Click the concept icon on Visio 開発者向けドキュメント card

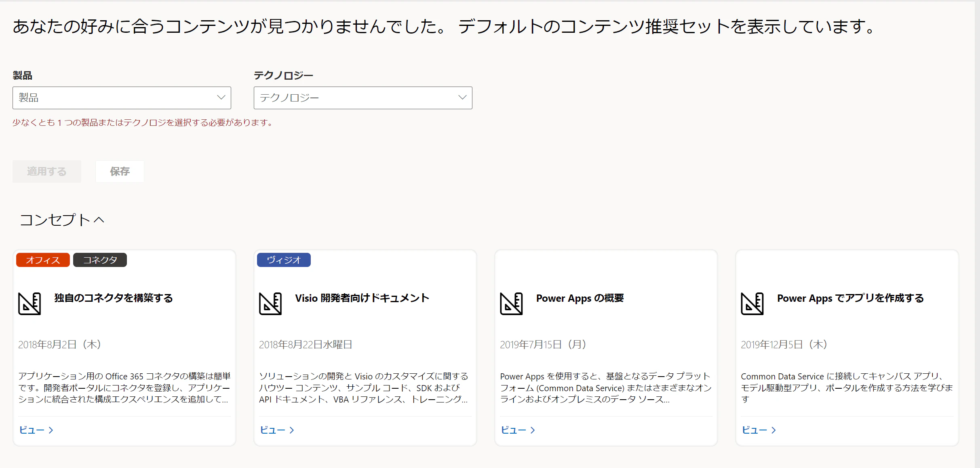coord(270,304)
